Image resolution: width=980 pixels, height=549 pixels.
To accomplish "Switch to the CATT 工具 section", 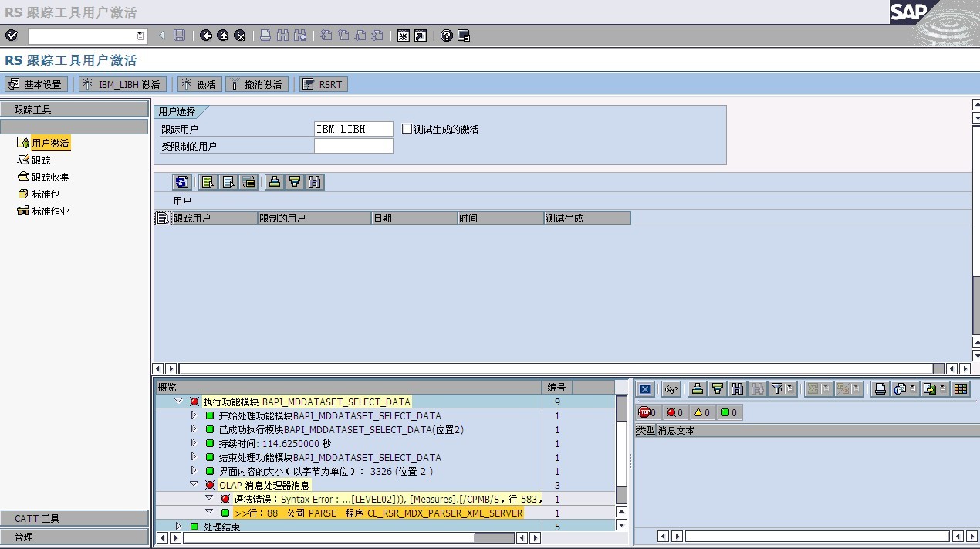I will point(74,518).
